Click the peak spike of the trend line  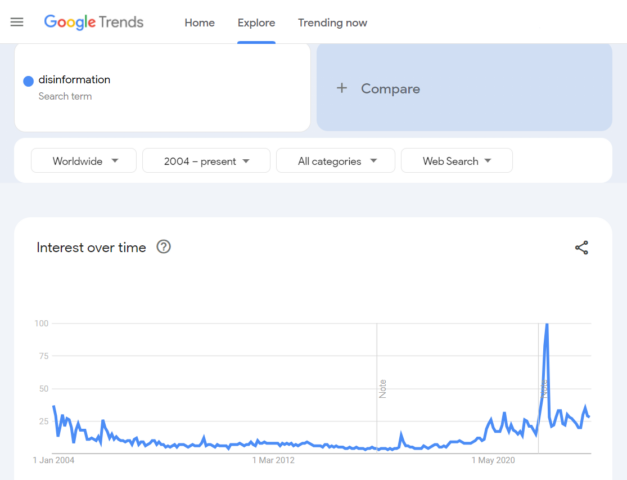tap(546, 326)
